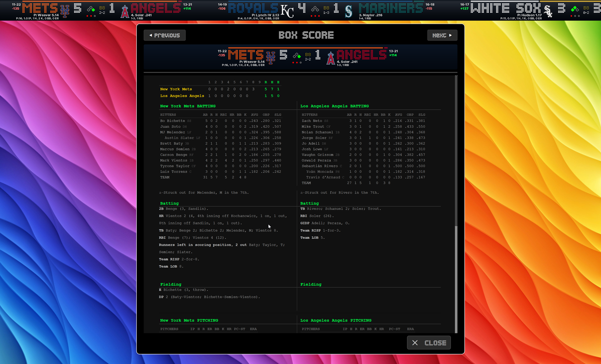Click hitter row 'Carson Benge'
Screen dimensions: 601x364
[220, 155]
